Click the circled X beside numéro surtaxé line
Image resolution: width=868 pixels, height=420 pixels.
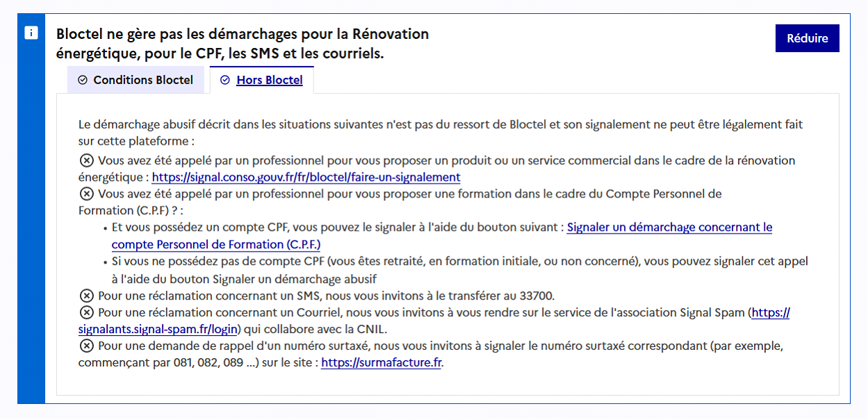click(x=86, y=346)
